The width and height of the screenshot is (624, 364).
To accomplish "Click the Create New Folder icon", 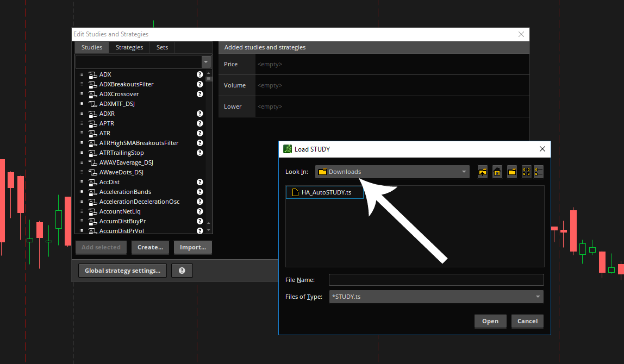I will tap(511, 172).
